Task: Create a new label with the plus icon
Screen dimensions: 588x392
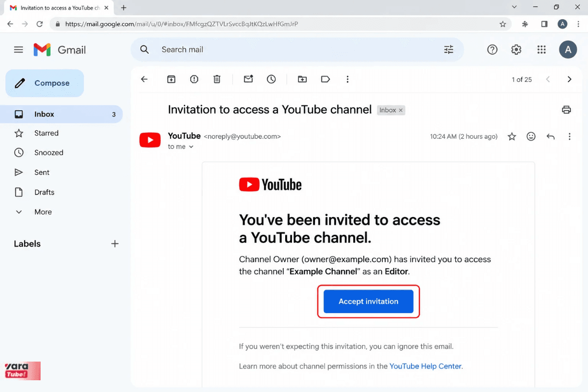Action: point(115,244)
